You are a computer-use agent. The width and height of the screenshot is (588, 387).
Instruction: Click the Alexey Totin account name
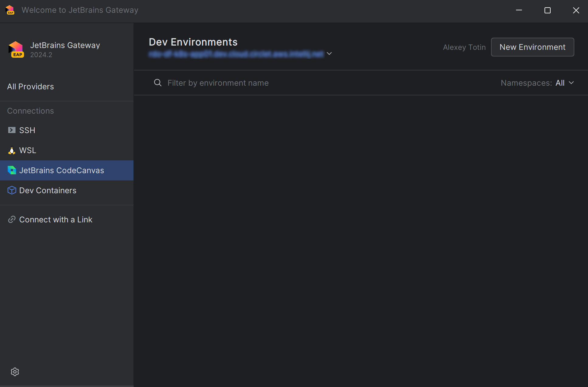point(464,47)
